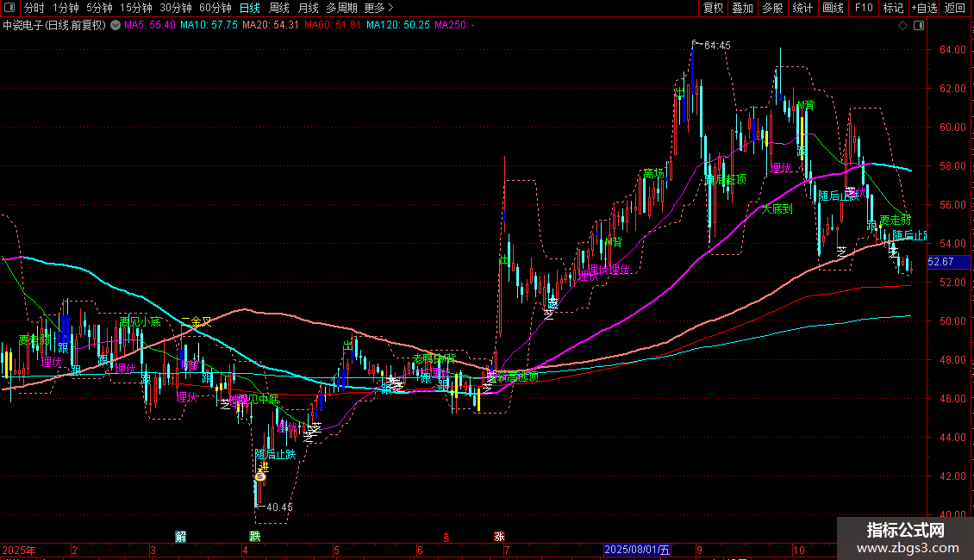Click the MA20: 54.31 indicator label

[271, 26]
